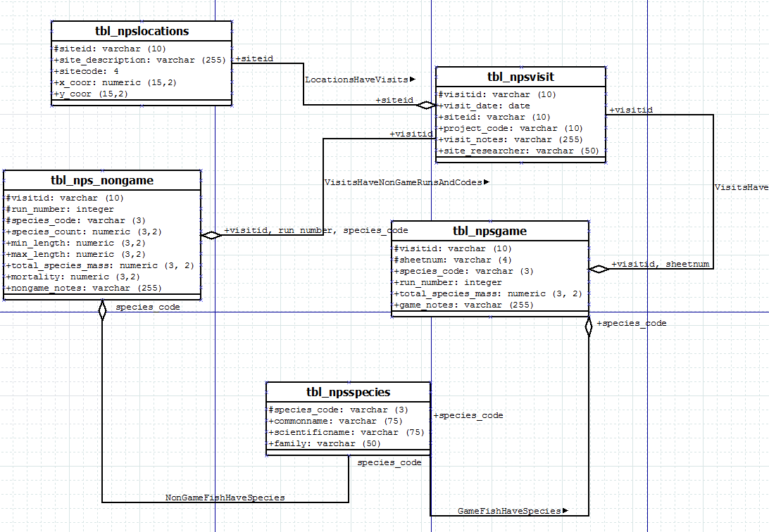Screen dimensions: 769x532
Task: Click the "+visitid, sheetnum" role label
Action: pos(660,264)
